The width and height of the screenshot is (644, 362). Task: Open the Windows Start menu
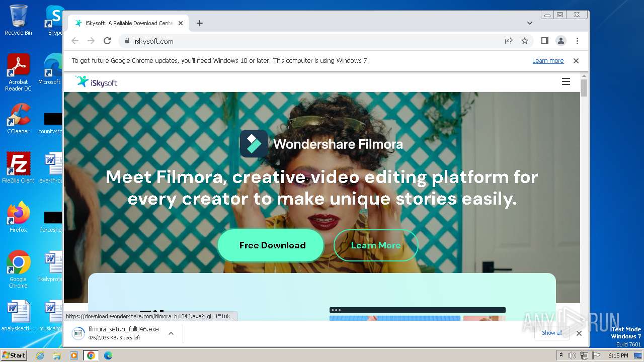pyautogui.click(x=14, y=355)
